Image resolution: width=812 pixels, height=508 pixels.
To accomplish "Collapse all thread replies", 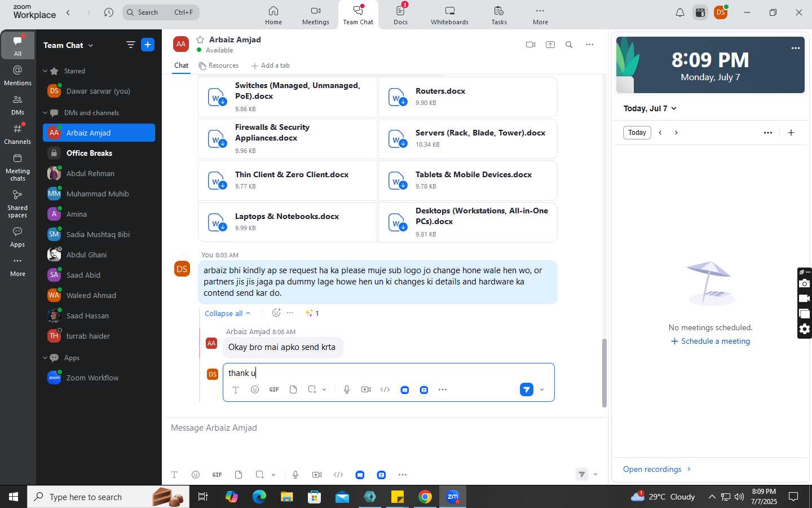I will 227,313.
